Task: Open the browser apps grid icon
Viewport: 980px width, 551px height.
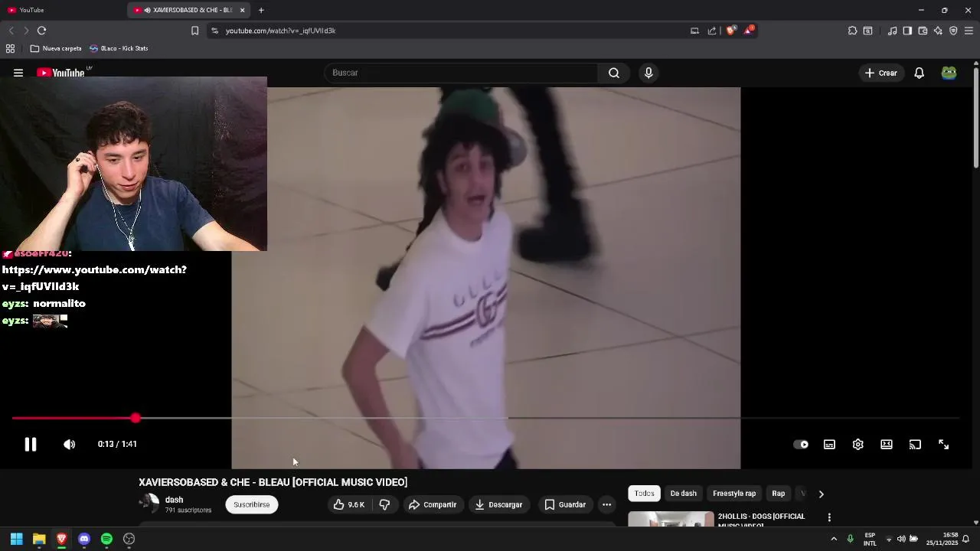Action: point(10,48)
